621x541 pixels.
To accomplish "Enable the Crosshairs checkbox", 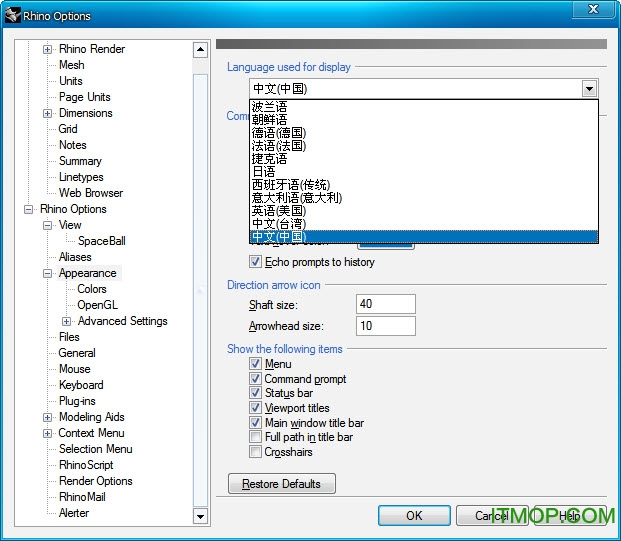I will coord(256,452).
